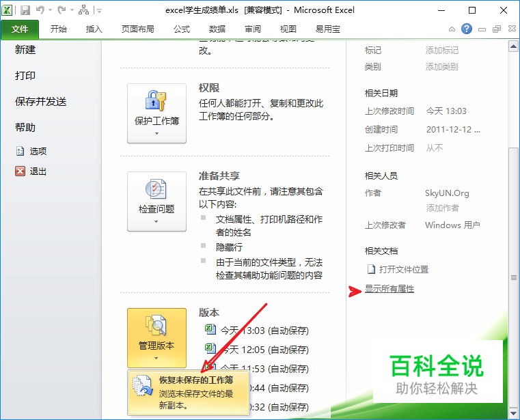The width and height of the screenshot is (520, 420).
Task: Switch to the 页面布局 ribbon tab
Action: [x=137, y=29]
